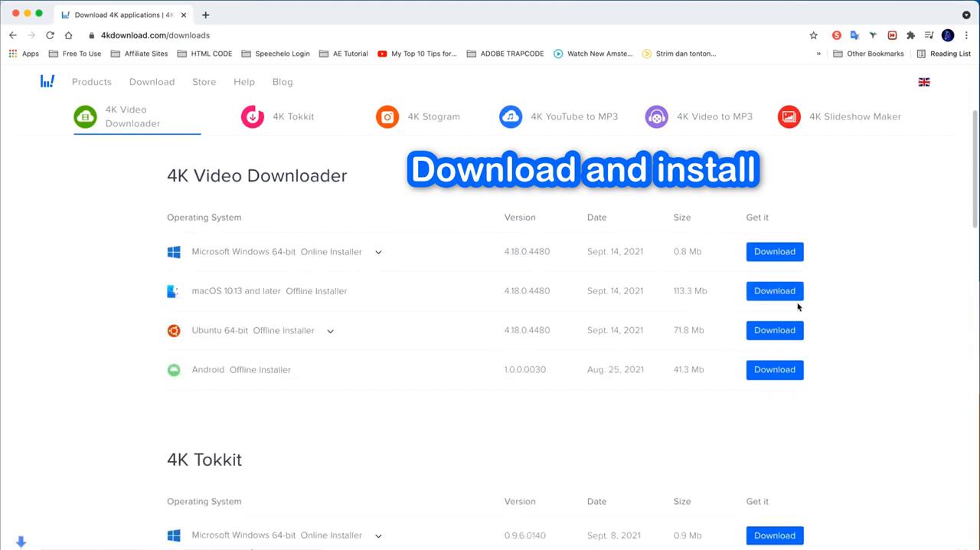
Task: Open the 4K Stogram product icon
Action: point(387,117)
